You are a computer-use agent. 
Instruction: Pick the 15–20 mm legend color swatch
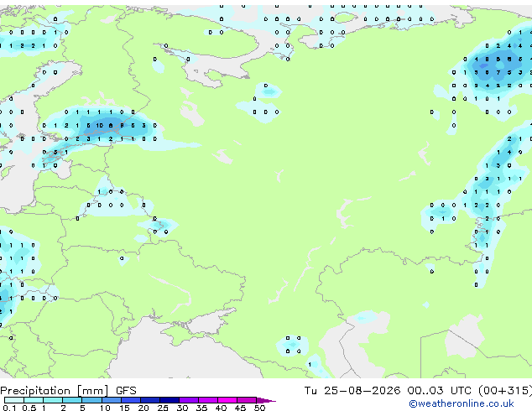[131, 400]
